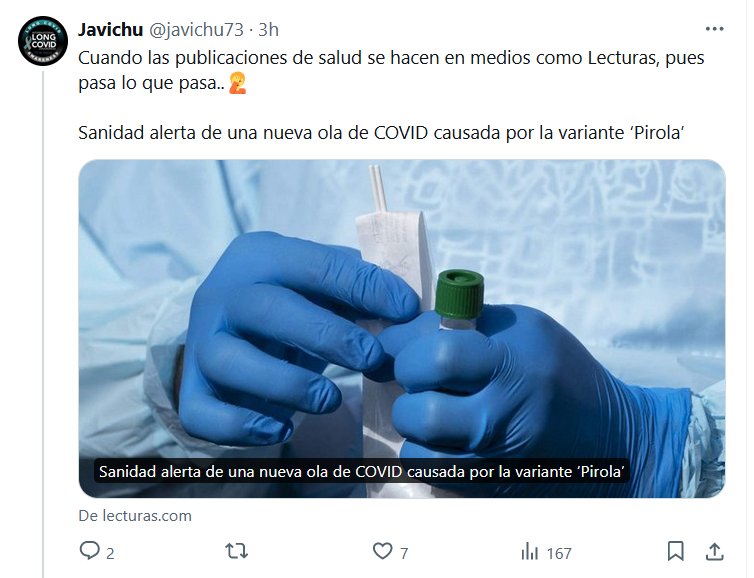Click the share upload icon
The image size is (754, 578).
[x=715, y=552]
